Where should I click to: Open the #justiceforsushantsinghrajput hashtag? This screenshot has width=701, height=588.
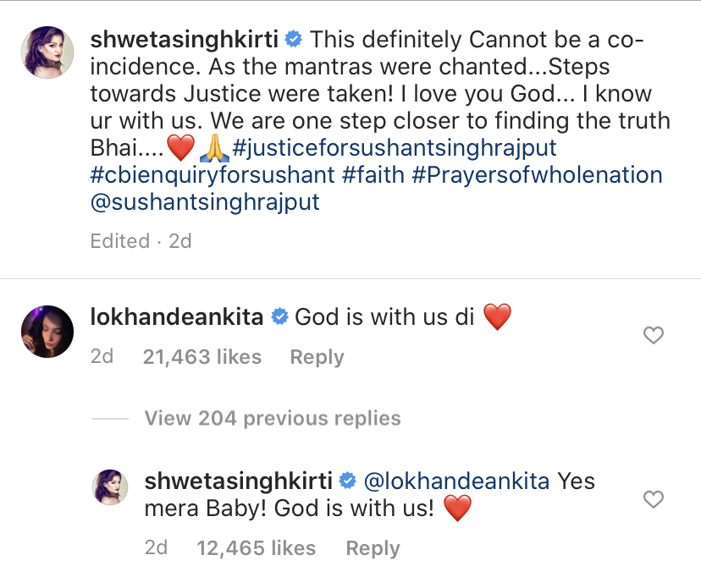(395, 148)
